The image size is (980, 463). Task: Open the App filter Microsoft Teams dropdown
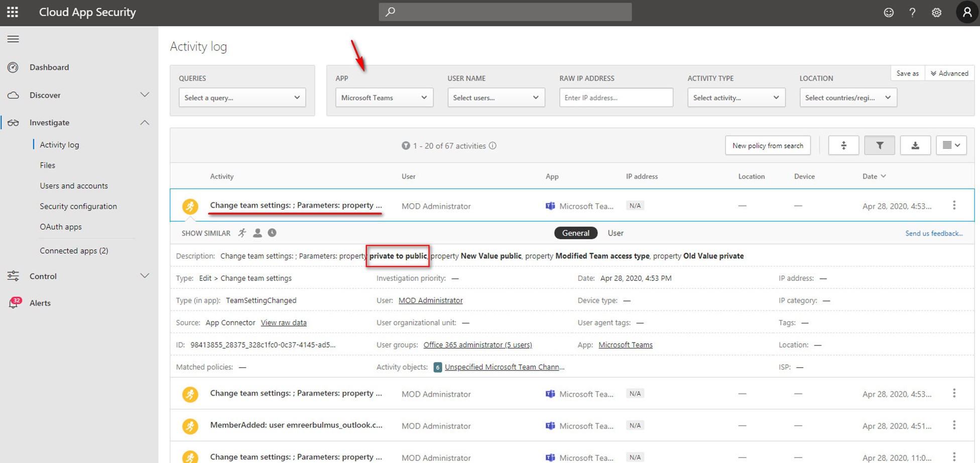pyautogui.click(x=384, y=97)
